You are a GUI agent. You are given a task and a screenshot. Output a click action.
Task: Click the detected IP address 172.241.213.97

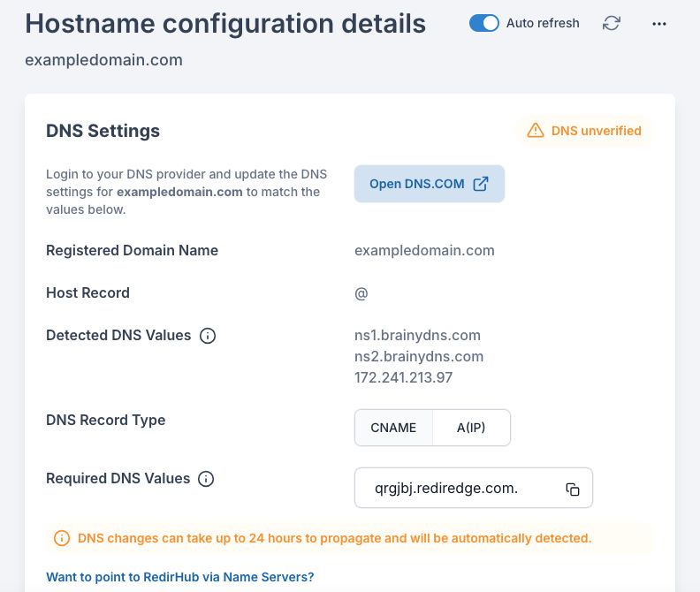click(403, 377)
